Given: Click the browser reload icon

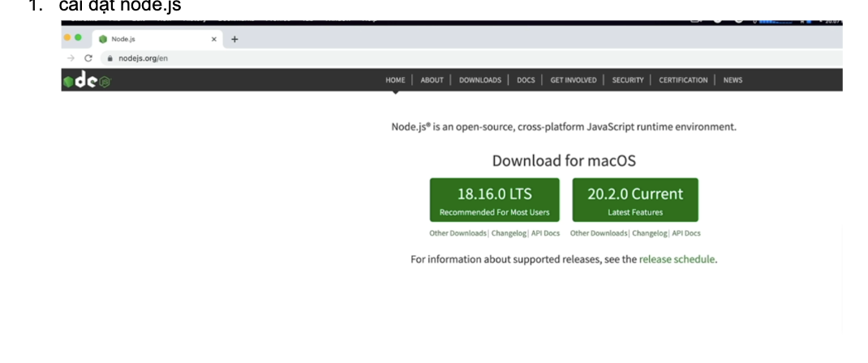Looking at the screenshot, I should [x=88, y=58].
